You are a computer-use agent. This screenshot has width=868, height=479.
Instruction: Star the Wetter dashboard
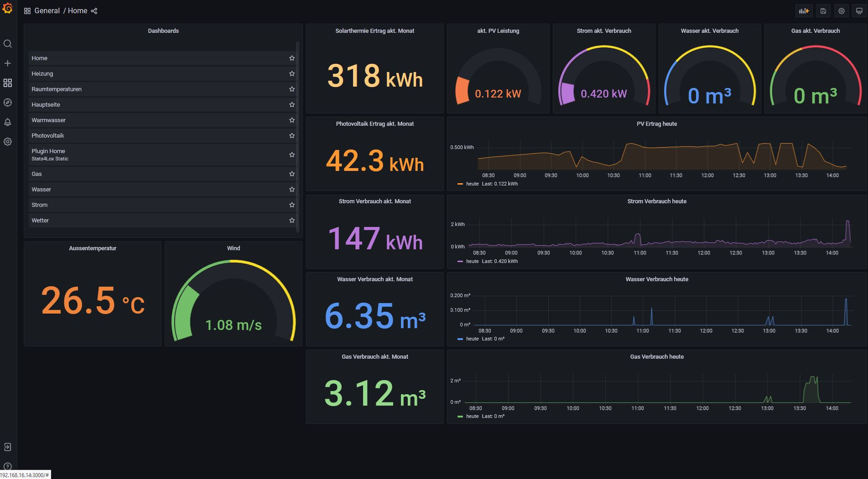292,221
